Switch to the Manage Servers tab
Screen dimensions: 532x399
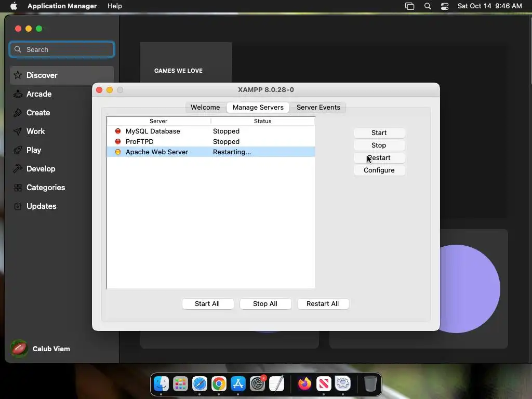coord(258,107)
